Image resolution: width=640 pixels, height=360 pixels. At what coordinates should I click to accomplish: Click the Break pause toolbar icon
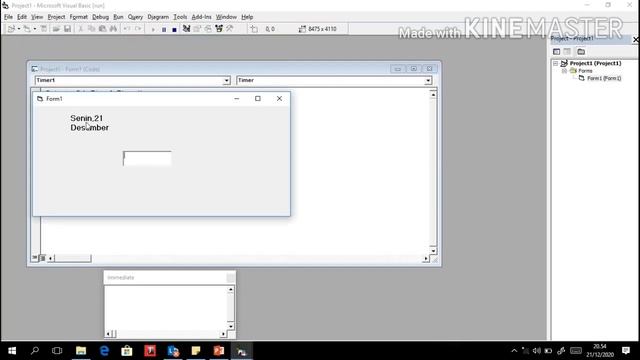(164, 29)
